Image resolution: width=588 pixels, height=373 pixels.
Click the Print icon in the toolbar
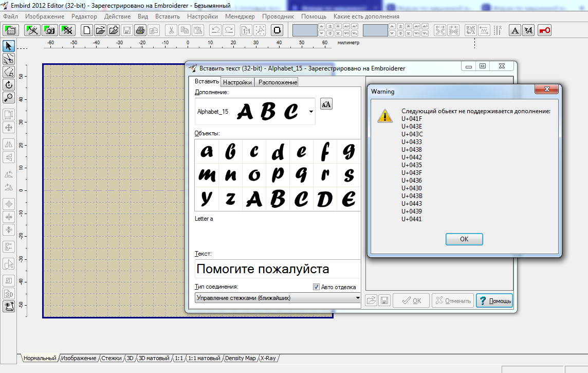140,30
